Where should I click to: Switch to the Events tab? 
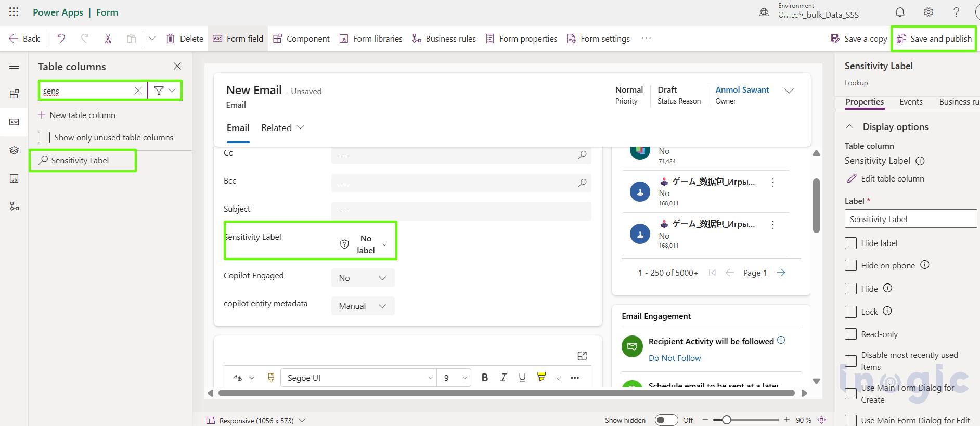(911, 102)
